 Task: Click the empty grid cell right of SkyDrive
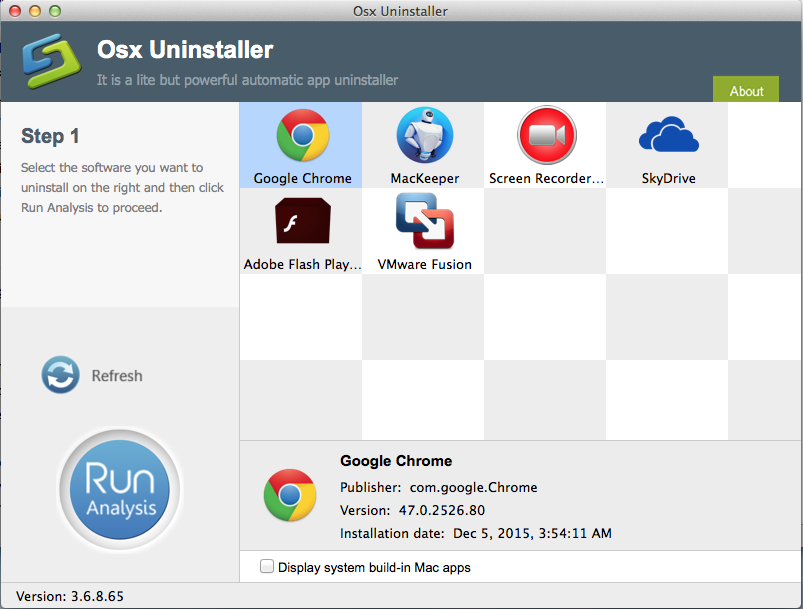(765, 145)
